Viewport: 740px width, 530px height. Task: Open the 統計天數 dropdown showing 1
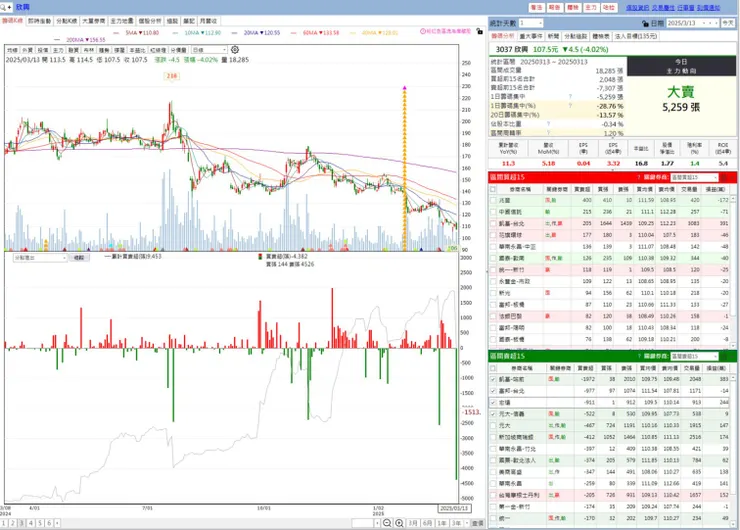coord(530,23)
